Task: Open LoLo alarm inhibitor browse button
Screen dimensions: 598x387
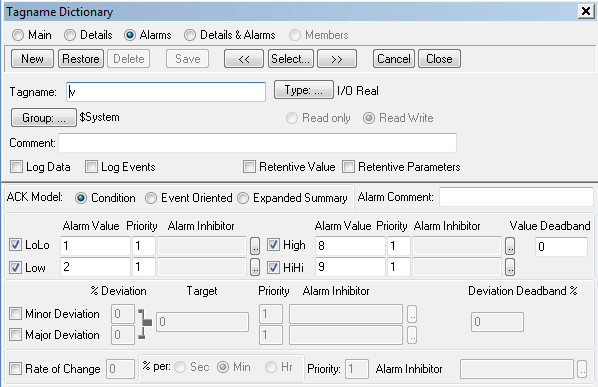Action: coord(255,246)
